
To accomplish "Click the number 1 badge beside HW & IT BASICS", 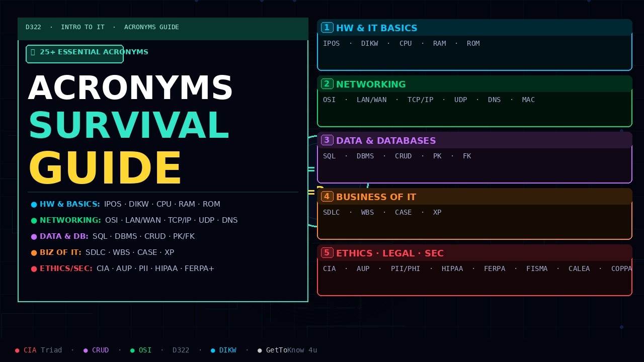I will (327, 28).
